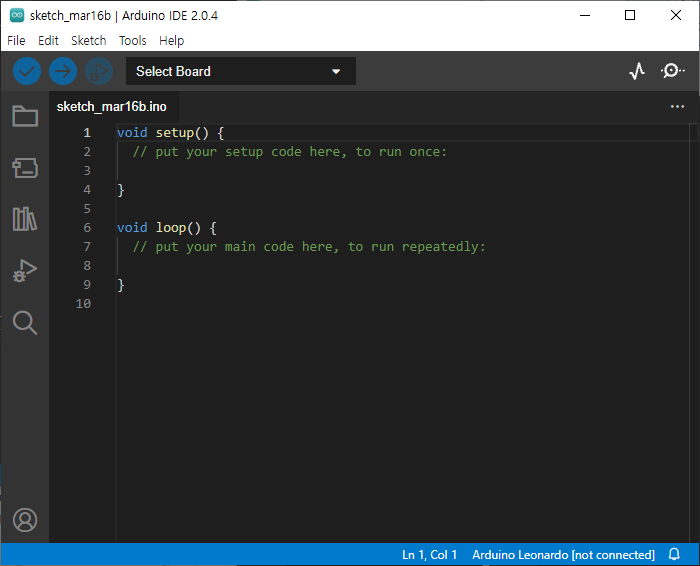
Task: Click Ln 1, Col 1 in status bar
Action: (429, 555)
